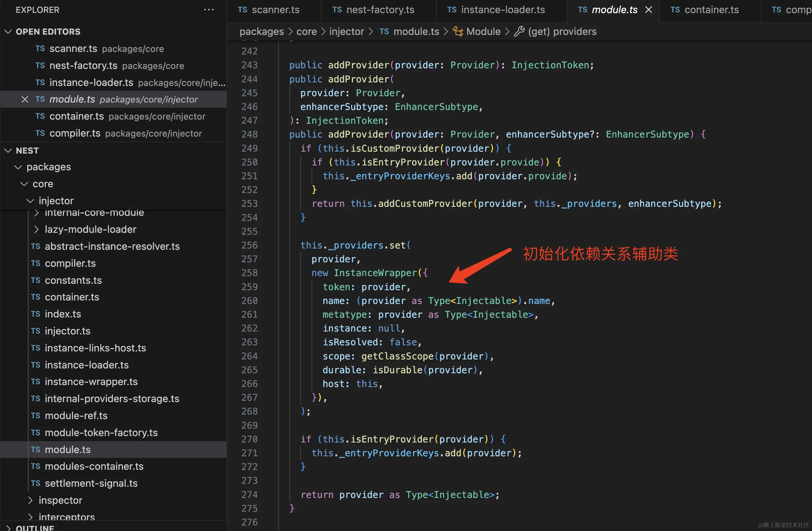Open injector.ts from file tree
The height and width of the screenshot is (531, 812).
click(68, 331)
